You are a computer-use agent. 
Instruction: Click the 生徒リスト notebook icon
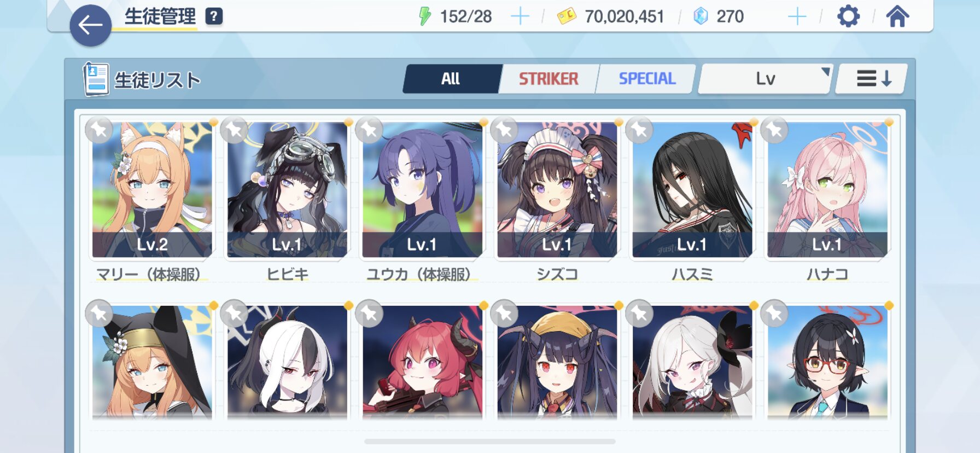(x=96, y=79)
